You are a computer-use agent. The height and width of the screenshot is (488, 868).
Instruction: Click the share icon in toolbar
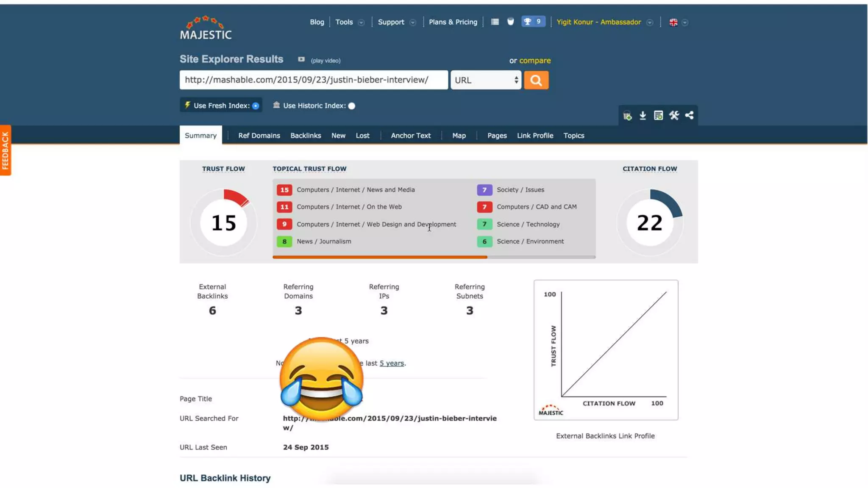[689, 115]
